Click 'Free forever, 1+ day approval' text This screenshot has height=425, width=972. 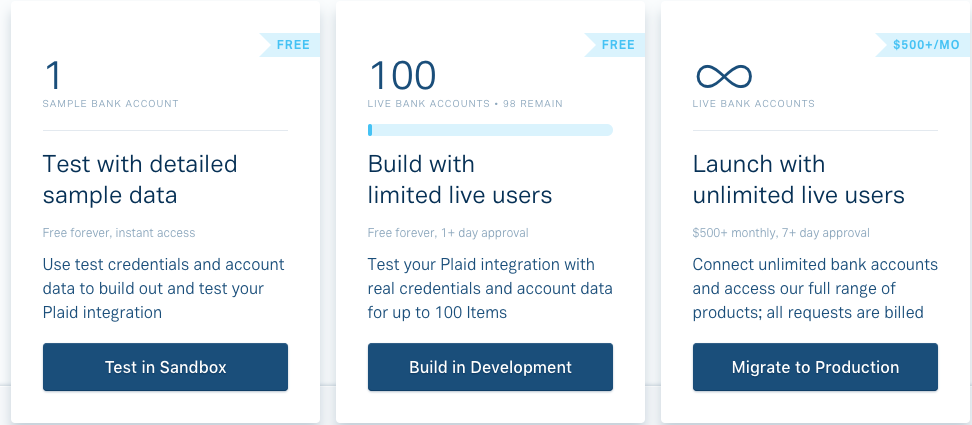(448, 233)
